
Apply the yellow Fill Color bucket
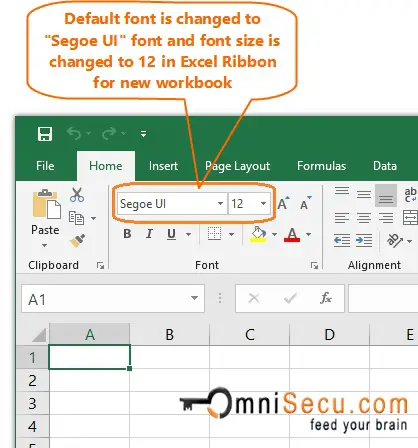pyautogui.click(x=258, y=234)
